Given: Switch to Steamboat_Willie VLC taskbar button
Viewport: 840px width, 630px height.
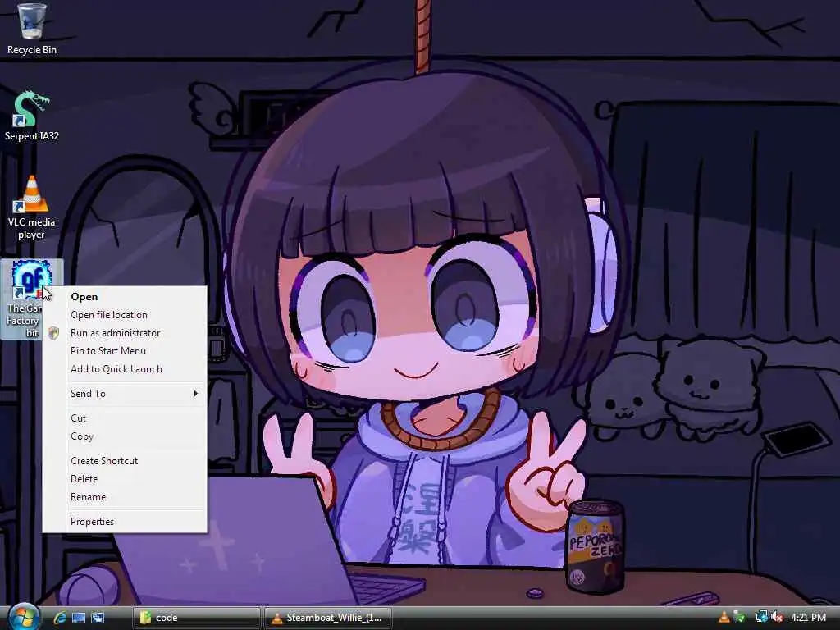Looking at the screenshot, I should pos(327,618).
